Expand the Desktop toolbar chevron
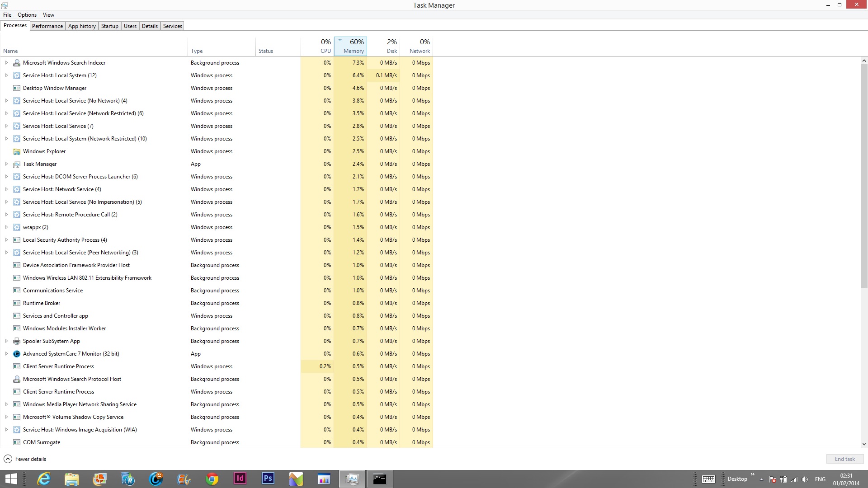The height and width of the screenshot is (488, 868). coord(753,474)
